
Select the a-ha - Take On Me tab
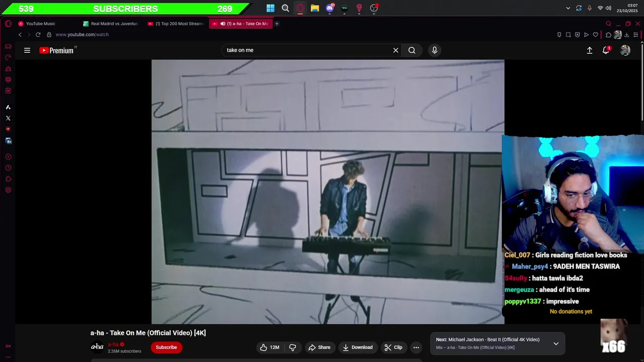pos(241,24)
